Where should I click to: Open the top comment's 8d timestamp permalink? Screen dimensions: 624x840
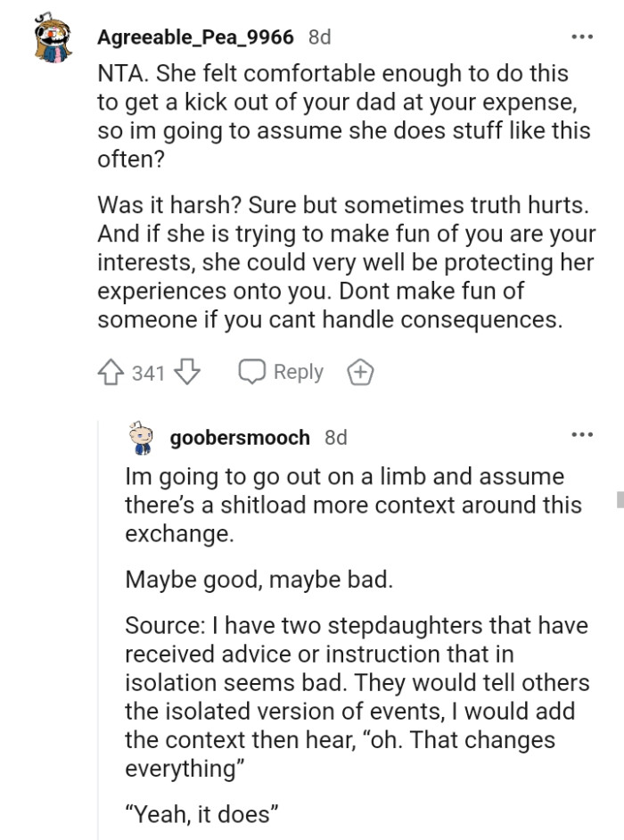click(x=320, y=37)
